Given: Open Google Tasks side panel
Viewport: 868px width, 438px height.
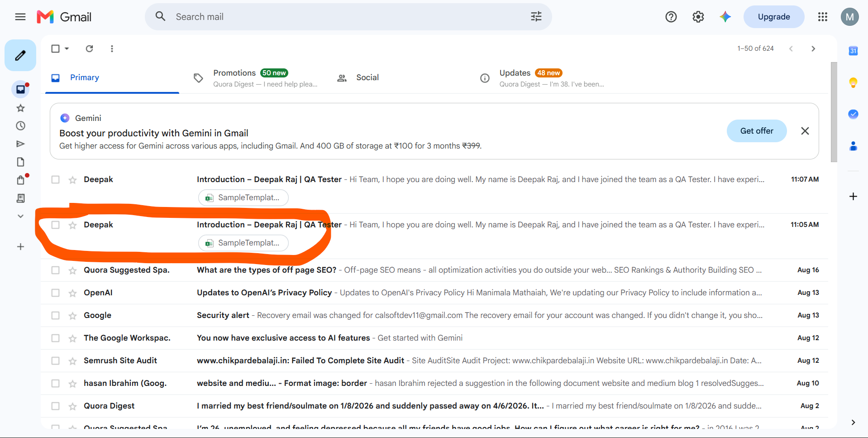Looking at the screenshot, I should [x=853, y=114].
